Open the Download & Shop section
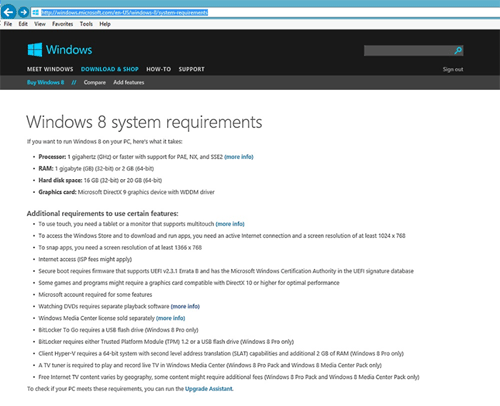 pyautogui.click(x=110, y=69)
